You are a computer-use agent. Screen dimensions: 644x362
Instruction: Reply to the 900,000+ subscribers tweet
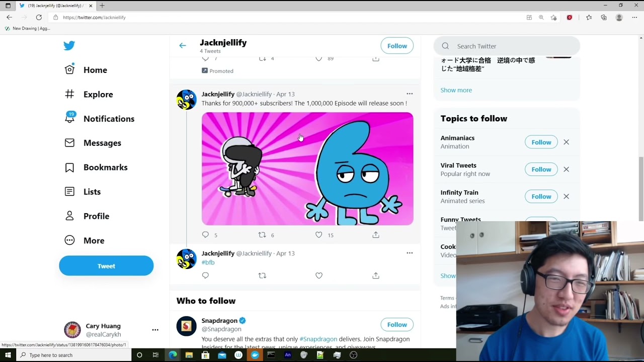tap(205, 235)
